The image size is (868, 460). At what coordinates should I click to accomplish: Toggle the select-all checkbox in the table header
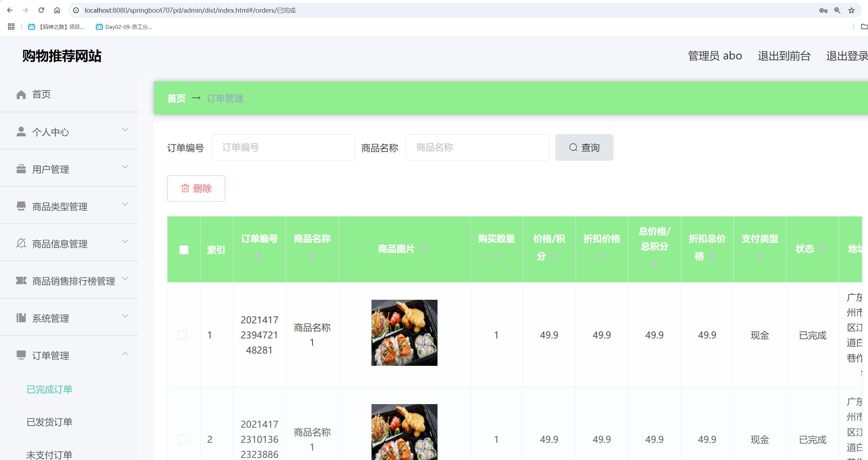pos(184,250)
